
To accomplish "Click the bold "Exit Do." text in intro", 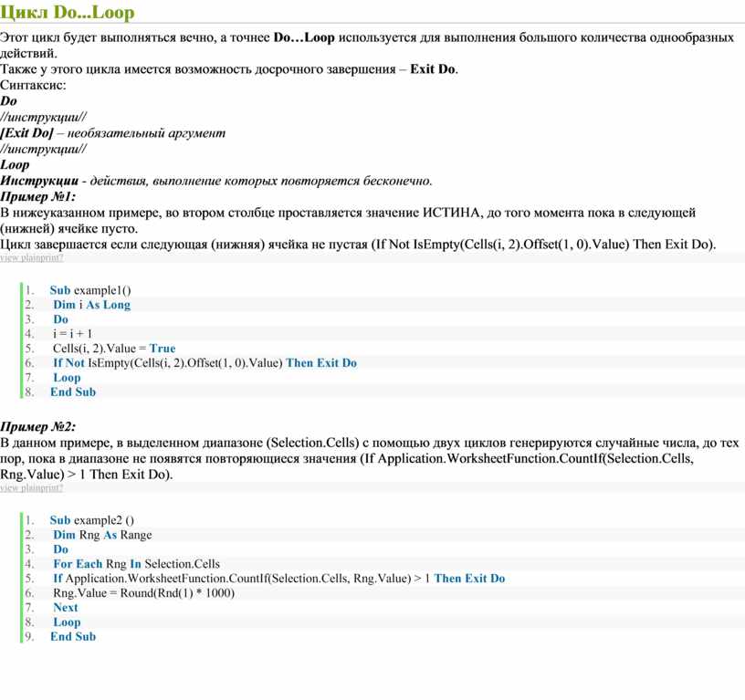I will click(434, 68).
